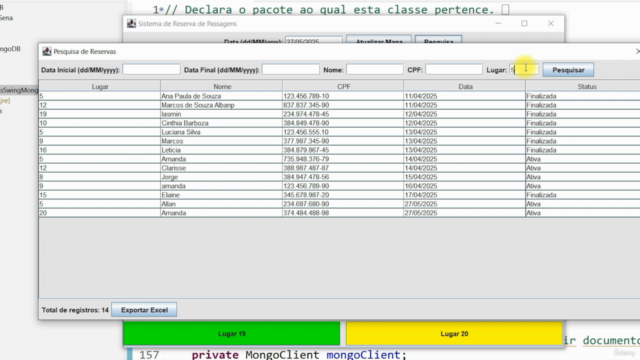Viewport: 640px width, 360px height.
Task: Focus the Data Inicial date field
Action: (151, 70)
